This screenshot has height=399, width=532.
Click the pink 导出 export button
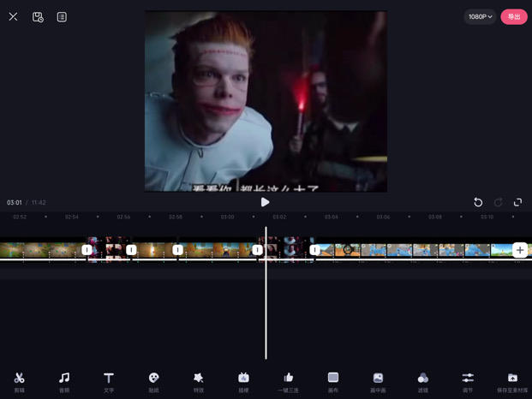514,16
